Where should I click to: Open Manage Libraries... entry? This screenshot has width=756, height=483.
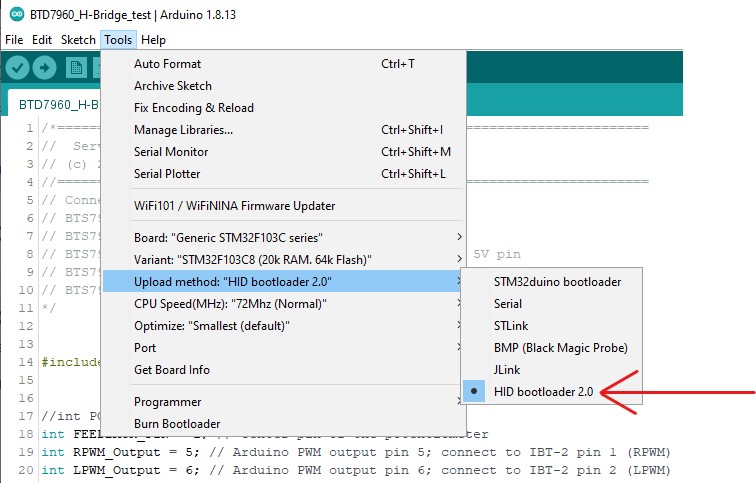284,130
